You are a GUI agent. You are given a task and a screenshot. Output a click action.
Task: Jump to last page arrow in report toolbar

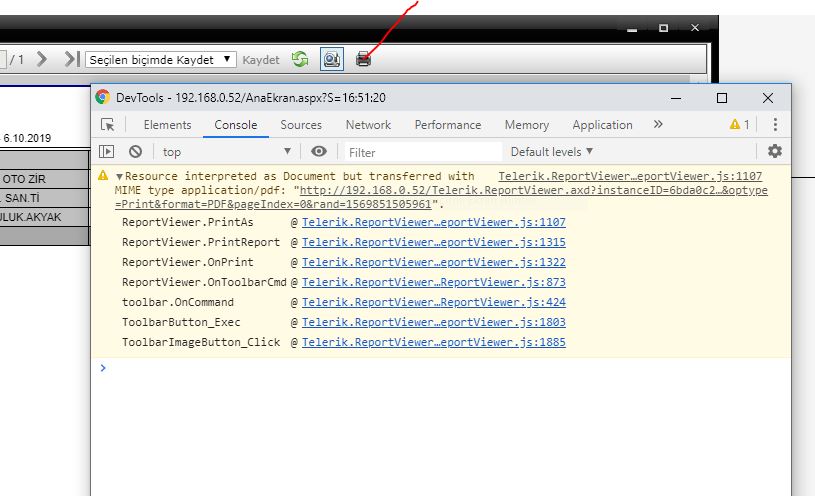(x=72, y=59)
